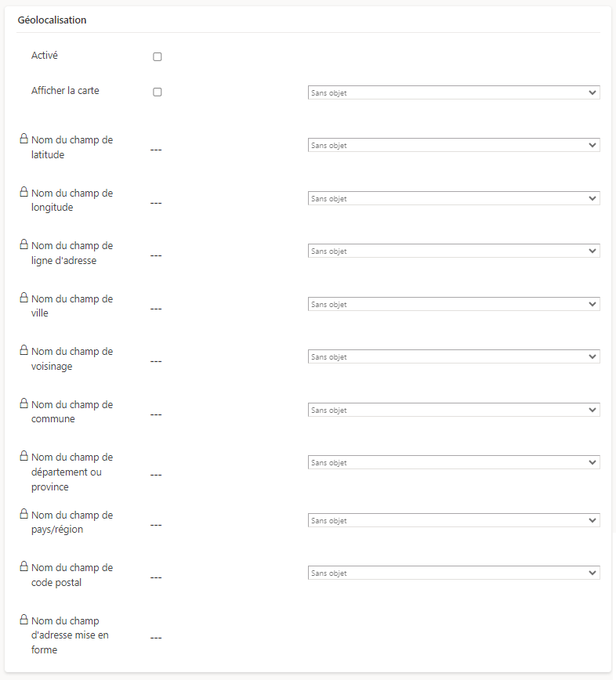Click the lock icon beside latitude field name
The height and width of the screenshot is (680, 616).
24,139
